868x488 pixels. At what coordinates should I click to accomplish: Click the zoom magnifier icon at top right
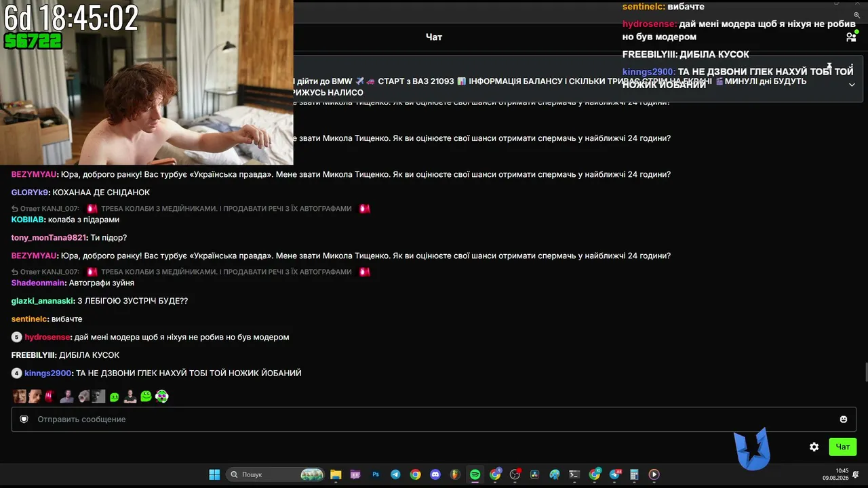click(x=856, y=15)
